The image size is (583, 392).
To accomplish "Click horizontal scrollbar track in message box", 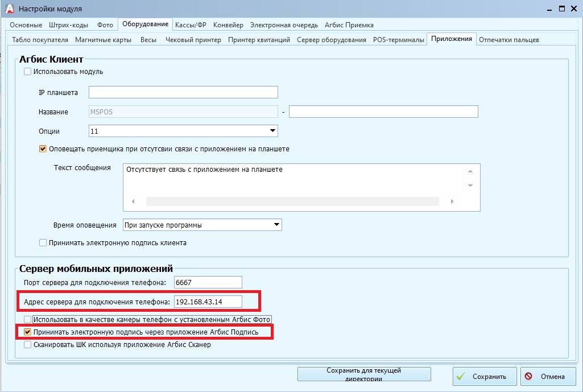I will pyautogui.click(x=292, y=201).
